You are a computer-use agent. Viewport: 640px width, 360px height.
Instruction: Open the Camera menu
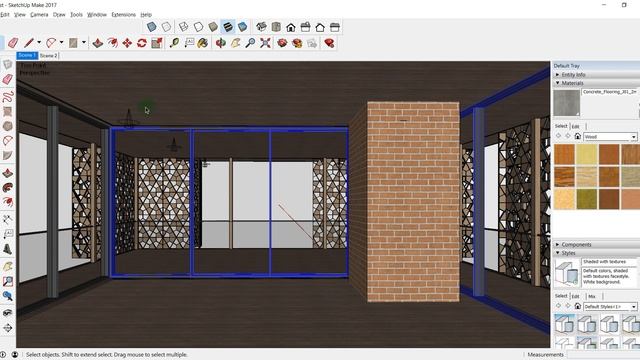[39, 15]
